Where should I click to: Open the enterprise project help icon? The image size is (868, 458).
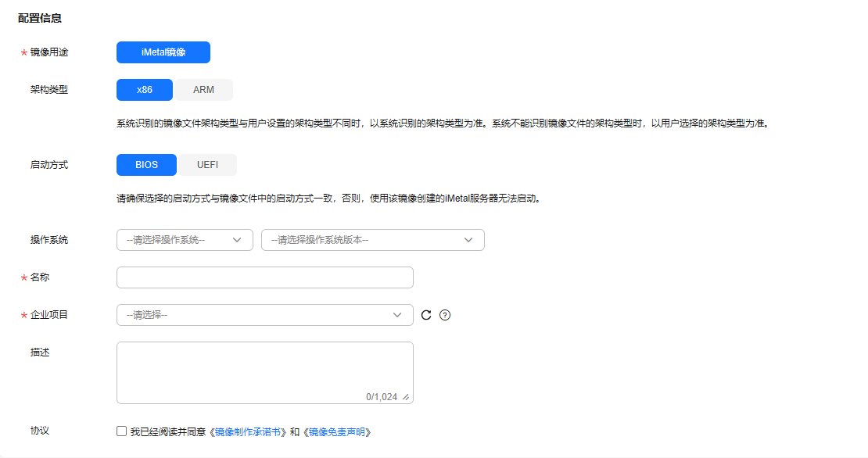point(445,315)
